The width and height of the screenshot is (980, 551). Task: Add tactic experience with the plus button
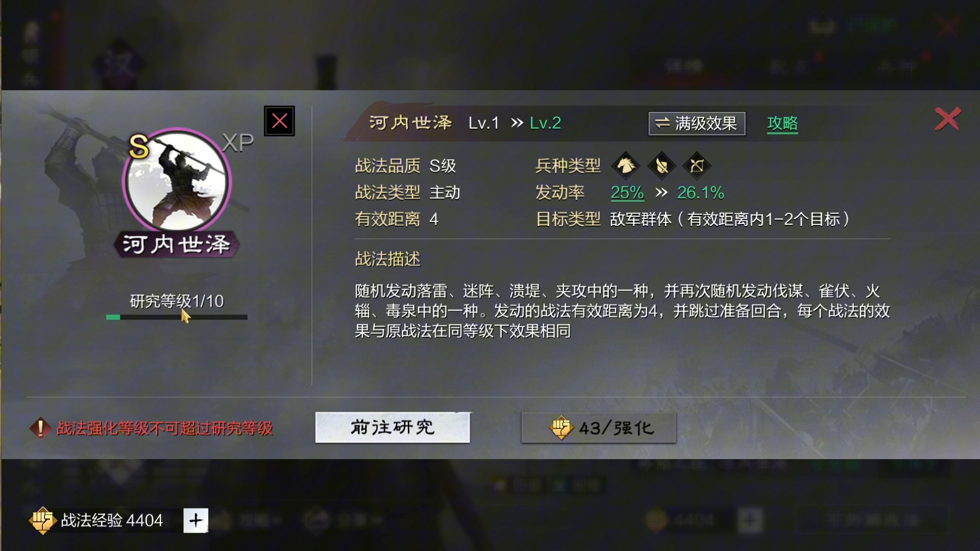coord(196,520)
